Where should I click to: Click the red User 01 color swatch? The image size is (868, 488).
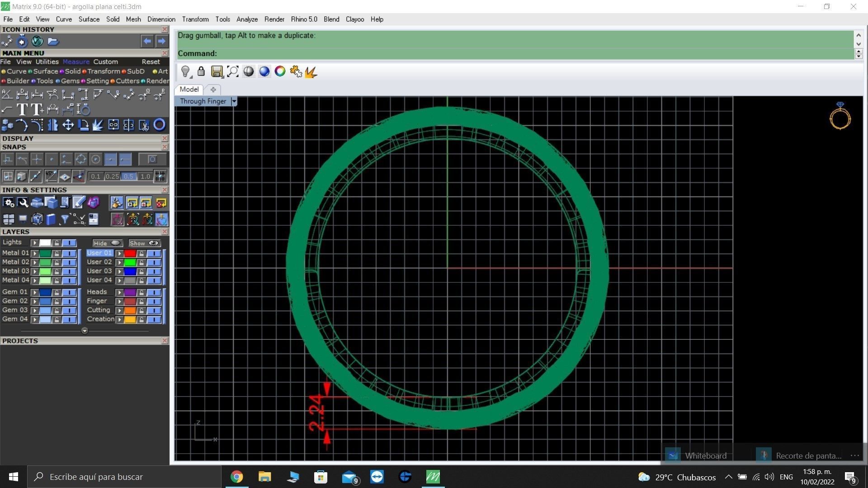(130, 253)
